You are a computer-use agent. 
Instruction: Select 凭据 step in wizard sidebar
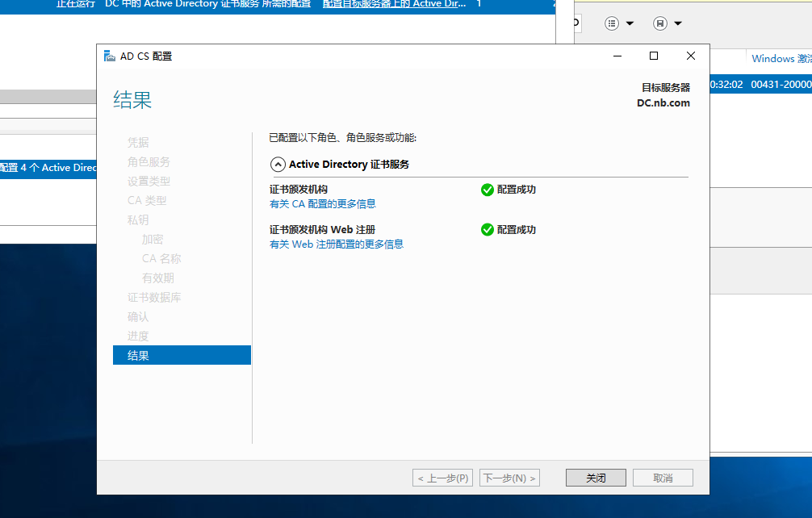pos(138,142)
